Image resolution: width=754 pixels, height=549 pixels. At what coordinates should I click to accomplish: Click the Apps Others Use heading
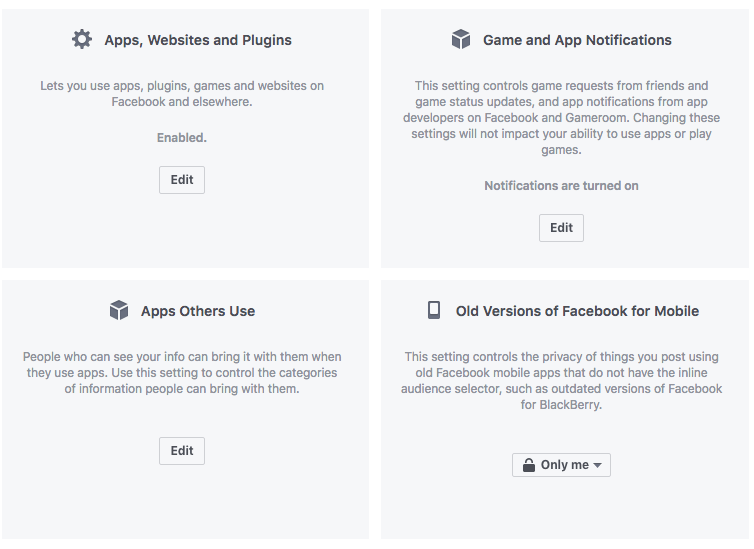(198, 311)
